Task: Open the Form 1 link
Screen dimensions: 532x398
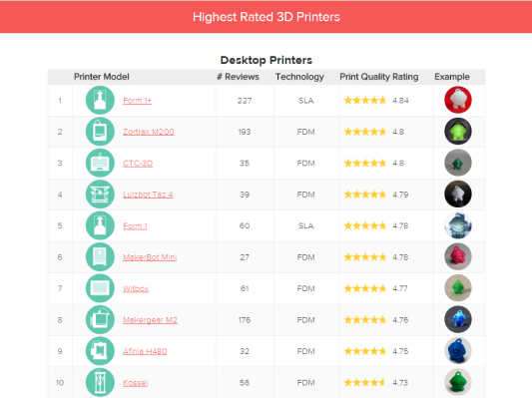Action: [135, 226]
